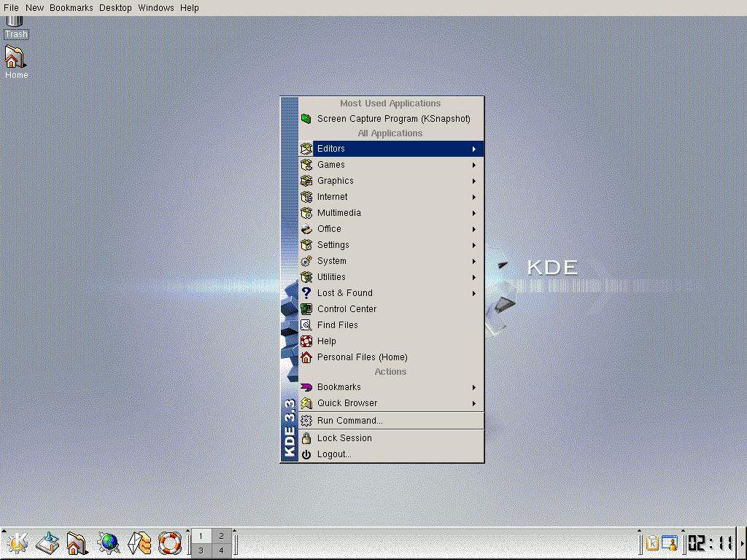Open the Home folder panel icon
The height and width of the screenshot is (560, 747).
click(x=77, y=543)
